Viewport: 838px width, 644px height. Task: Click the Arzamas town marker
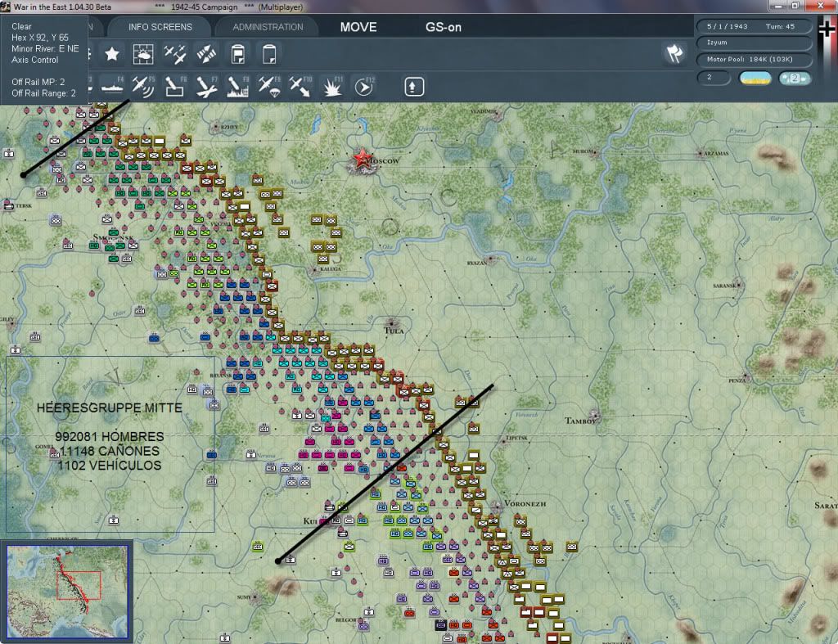click(x=700, y=153)
